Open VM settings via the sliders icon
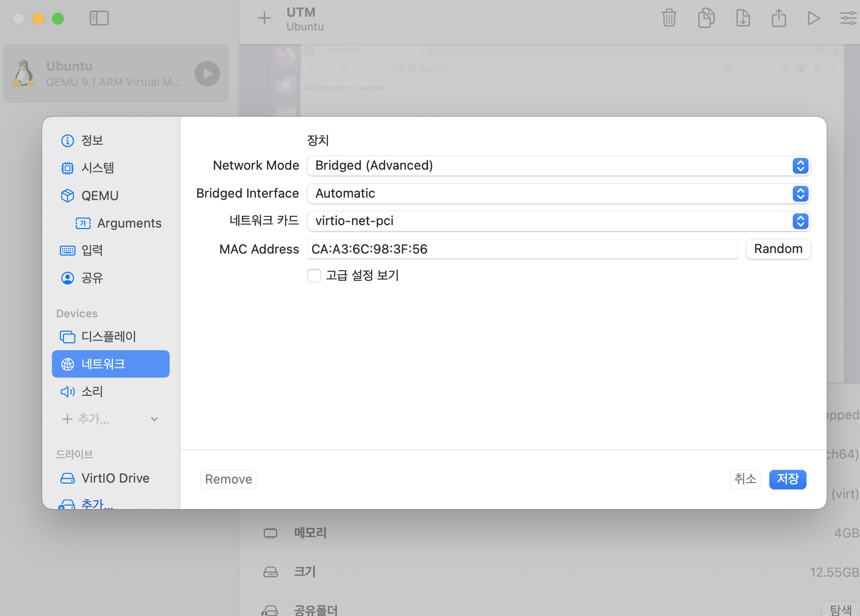 click(848, 18)
